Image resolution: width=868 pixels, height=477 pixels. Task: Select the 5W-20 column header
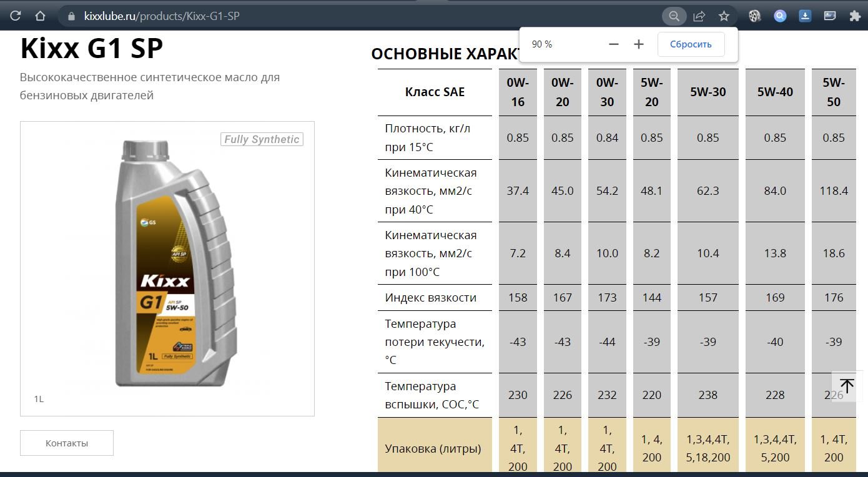(x=652, y=92)
